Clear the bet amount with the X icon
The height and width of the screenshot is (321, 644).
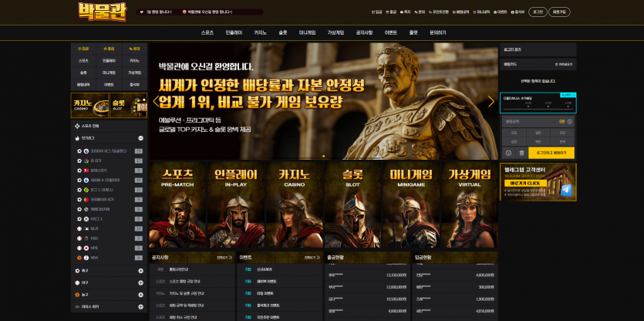click(x=570, y=122)
